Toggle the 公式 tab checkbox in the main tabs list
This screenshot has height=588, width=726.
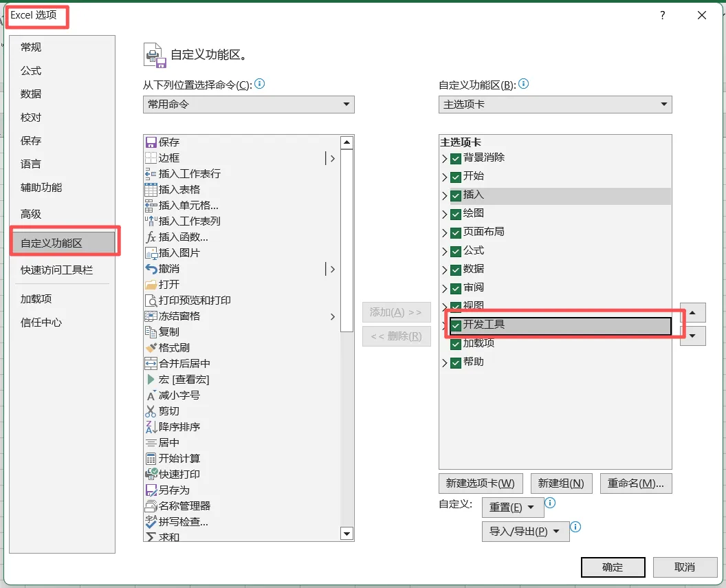[x=456, y=251]
